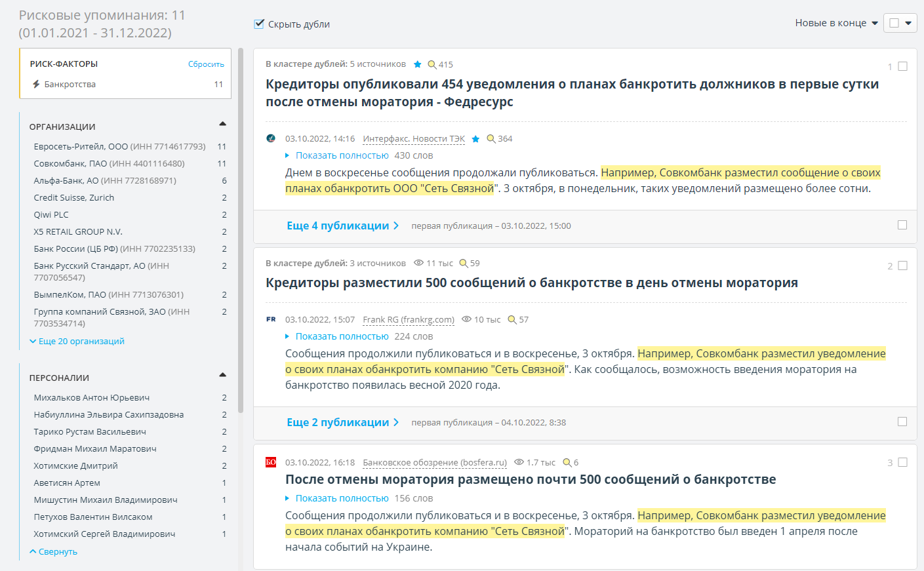
Task: Click the lightning icon beside Банкротства
Action: coord(36,85)
